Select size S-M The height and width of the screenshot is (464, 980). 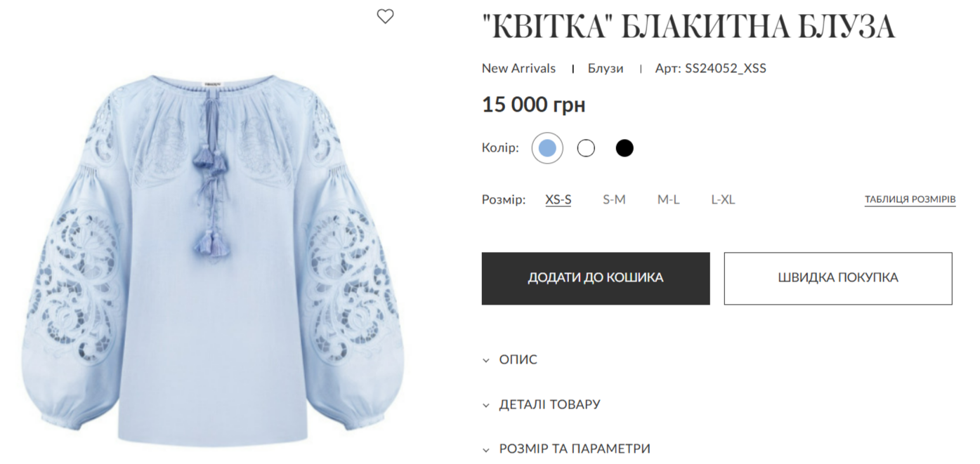coord(614,199)
